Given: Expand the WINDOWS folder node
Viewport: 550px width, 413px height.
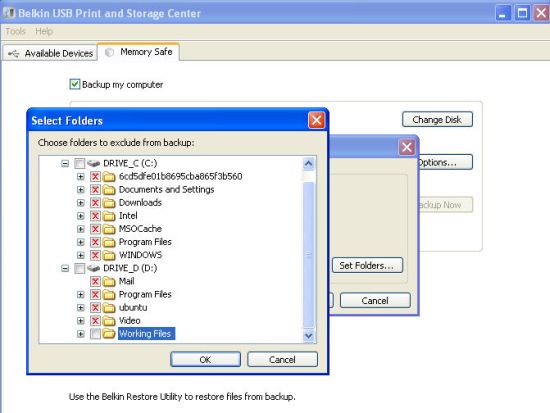Looking at the screenshot, I should coord(81,255).
